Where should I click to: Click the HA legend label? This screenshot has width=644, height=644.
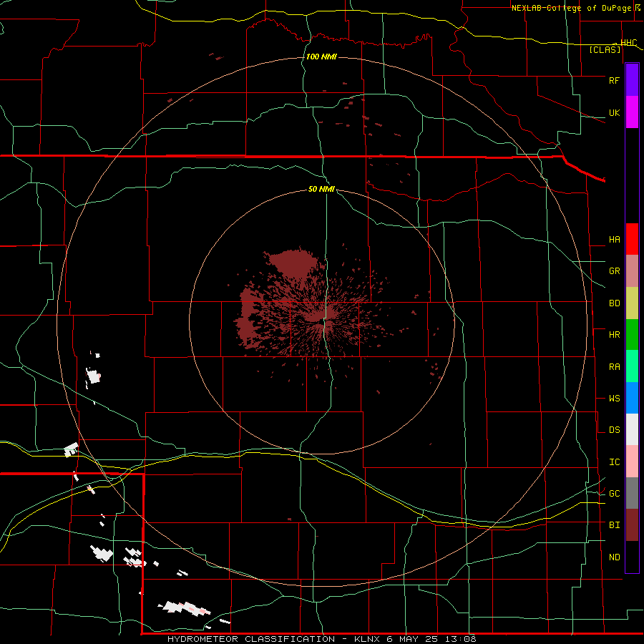[x=614, y=240]
